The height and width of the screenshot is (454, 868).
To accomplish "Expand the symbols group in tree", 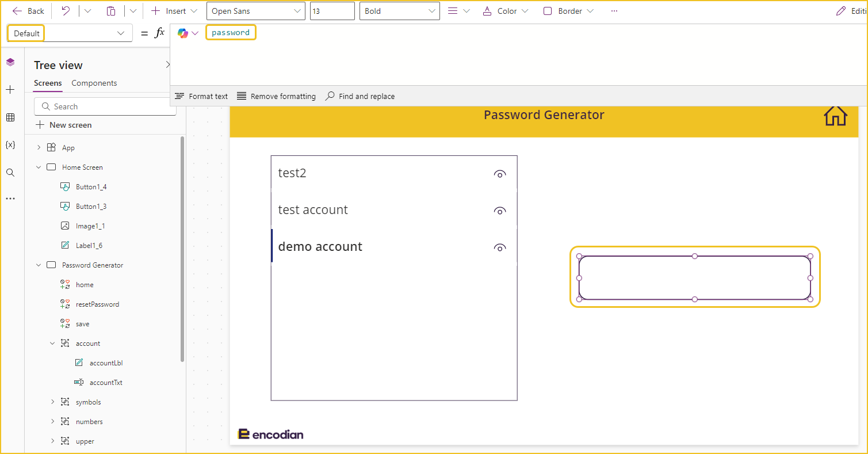I will tap(52, 402).
